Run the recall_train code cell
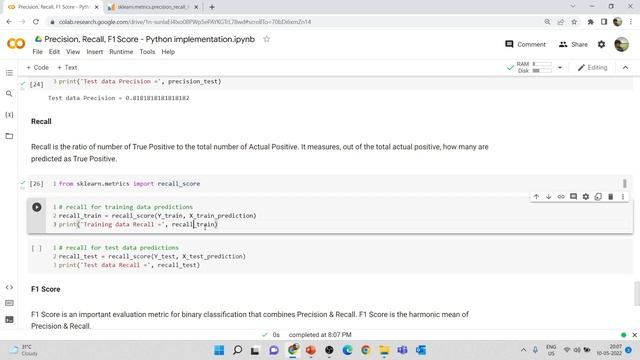The image size is (640, 360). 37,207
